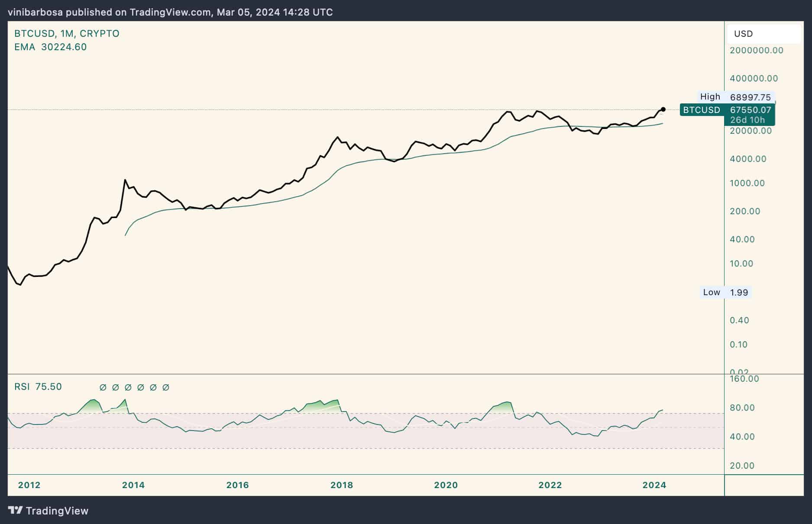
Task: Select the green BTCUSD 67550.07 price tag
Action: click(x=727, y=110)
